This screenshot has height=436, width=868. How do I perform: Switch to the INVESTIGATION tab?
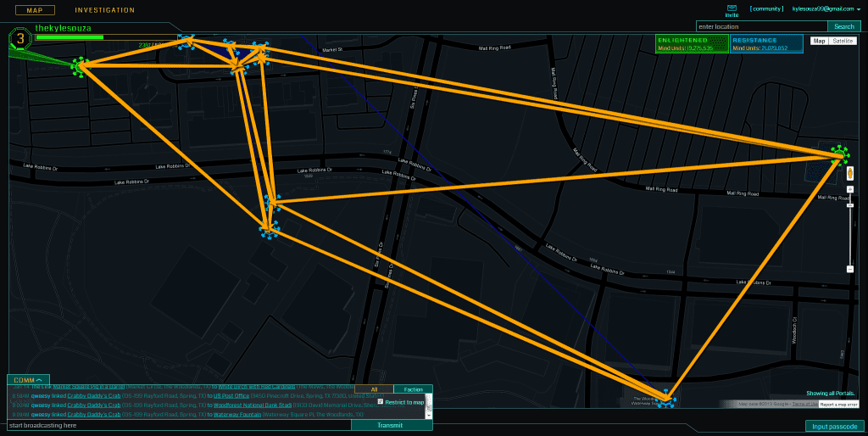[x=104, y=10]
